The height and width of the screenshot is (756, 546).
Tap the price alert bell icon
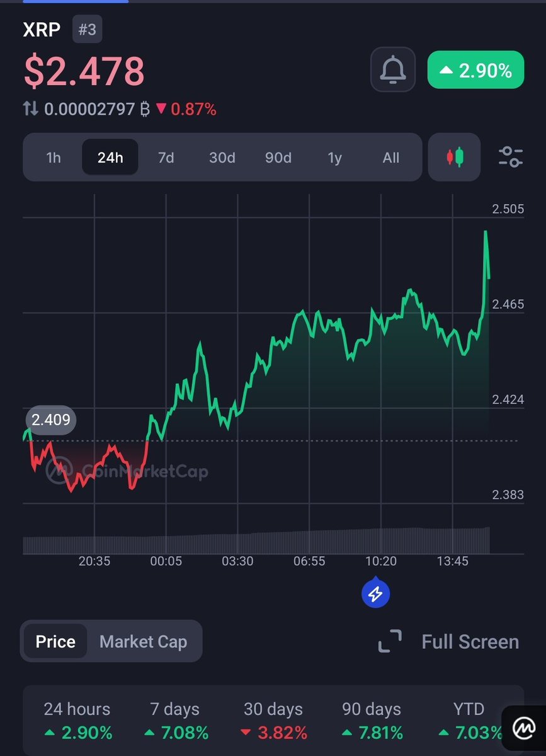(393, 69)
